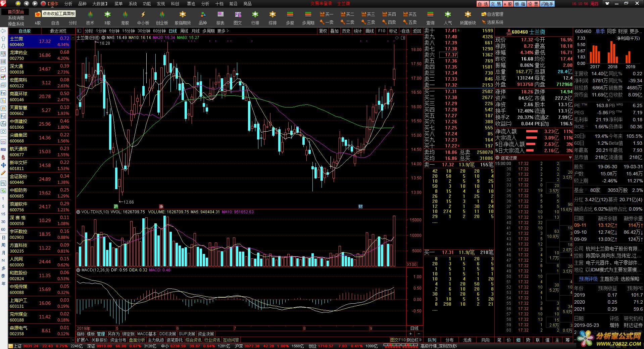Open the 逐笔还原 dropdown arrow
The image size is (644, 349).
click(x=570, y=158)
